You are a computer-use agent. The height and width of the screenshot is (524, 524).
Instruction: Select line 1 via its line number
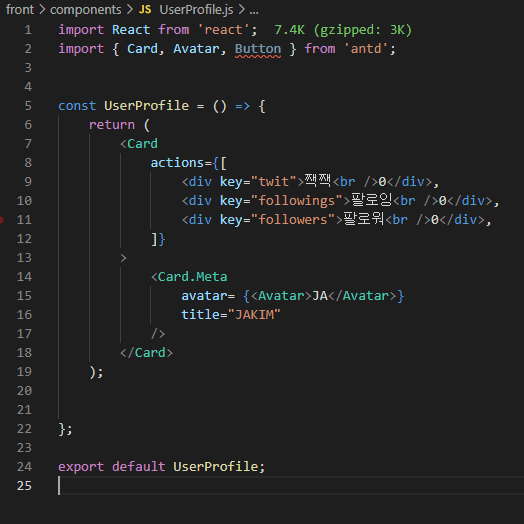click(28, 30)
